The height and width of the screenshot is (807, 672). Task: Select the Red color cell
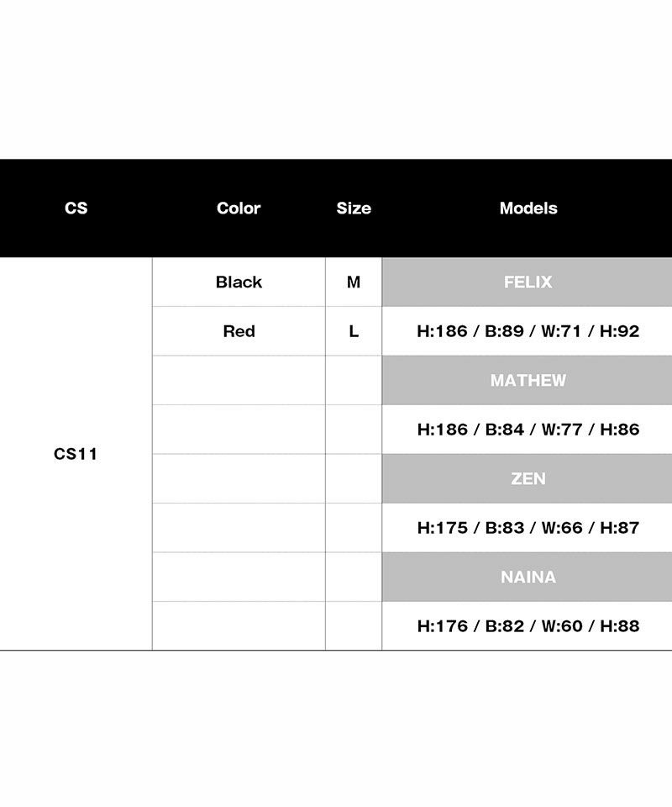[239, 331]
